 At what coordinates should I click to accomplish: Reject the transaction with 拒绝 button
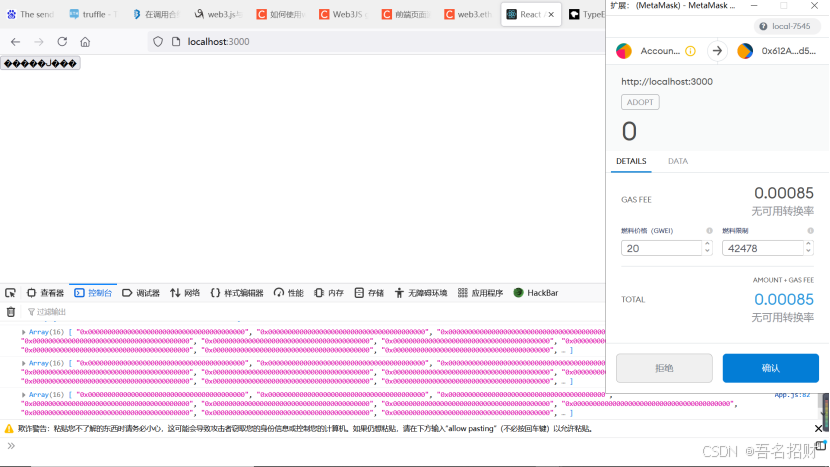coord(664,368)
